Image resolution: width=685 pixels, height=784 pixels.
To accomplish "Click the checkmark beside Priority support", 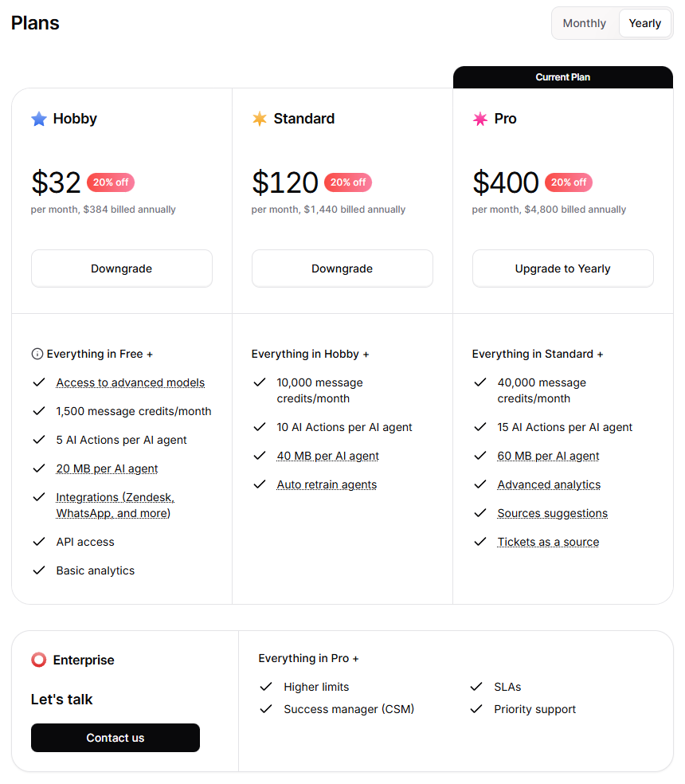I will (x=476, y=709).
